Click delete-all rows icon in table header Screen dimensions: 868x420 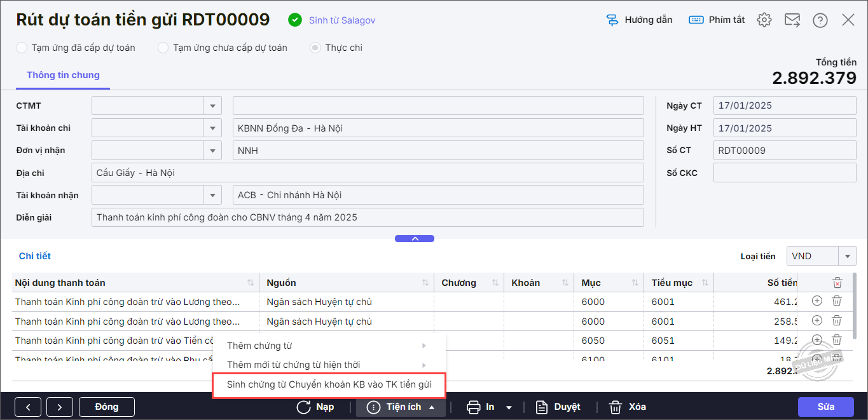[837, 283]
